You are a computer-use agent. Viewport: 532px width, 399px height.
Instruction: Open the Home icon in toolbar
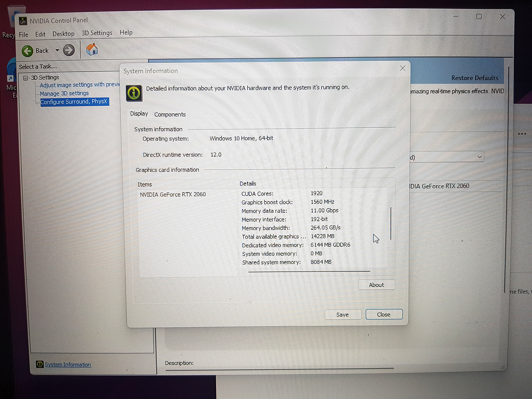pos(92,49)
